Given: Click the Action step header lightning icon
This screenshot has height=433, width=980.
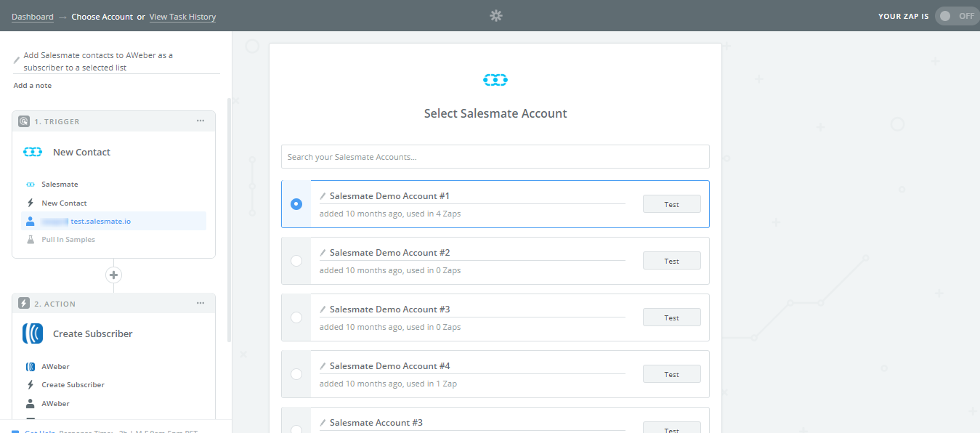Looking at the screenshot, I should coord(24,304).
